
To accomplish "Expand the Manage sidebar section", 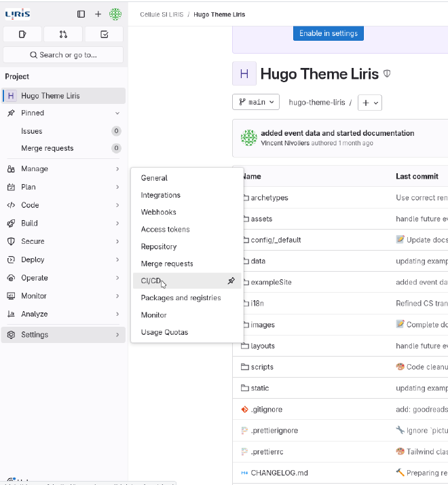I will (63, 169).
